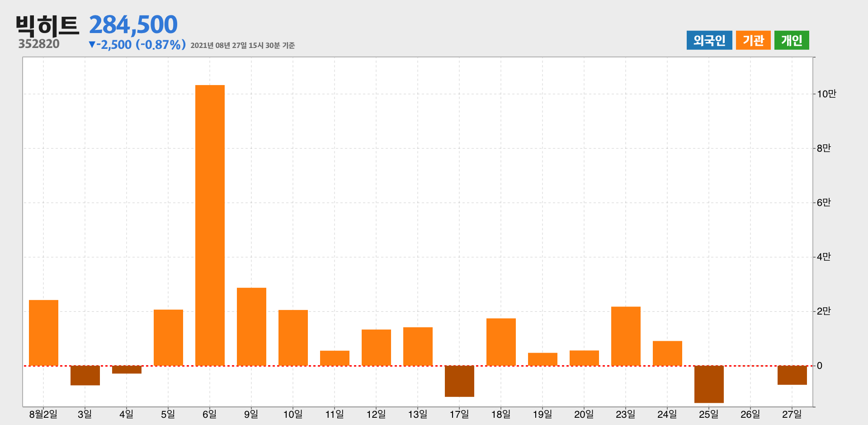
Task: Click the 26일 x-axis label
Action: (x=750, y=414)
